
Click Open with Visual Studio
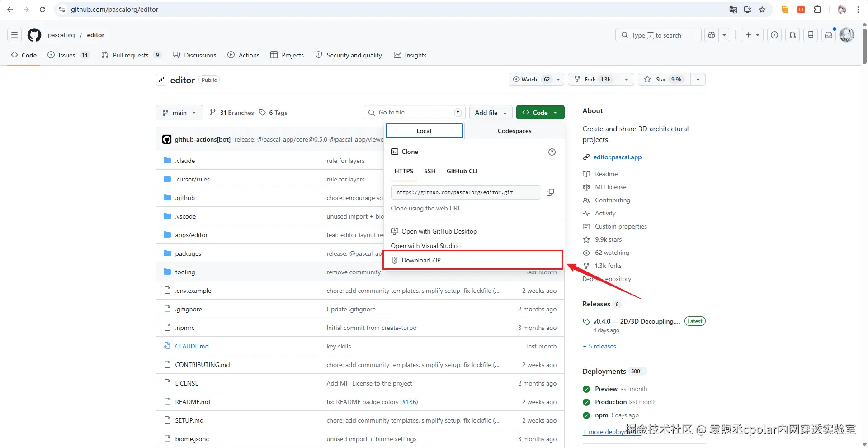tap(473, 246)
